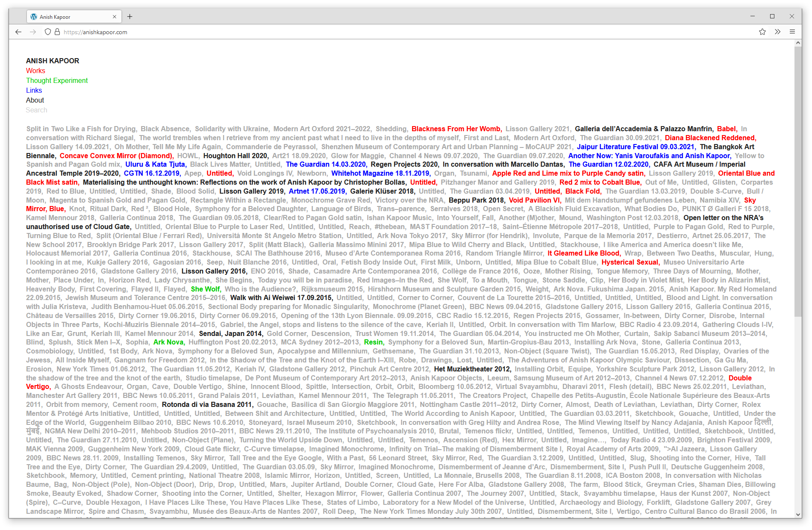Click the browser forward arrow

click(x=33, y=32)
